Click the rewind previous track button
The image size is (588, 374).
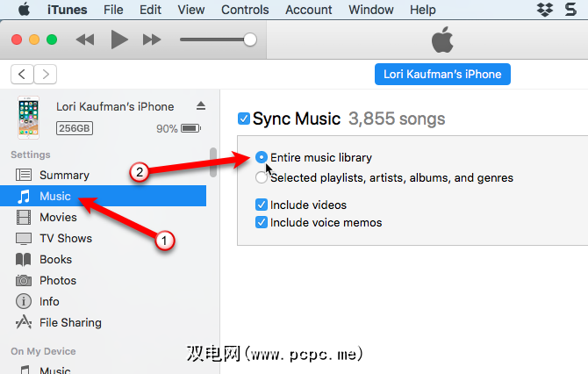pos(85,40)
